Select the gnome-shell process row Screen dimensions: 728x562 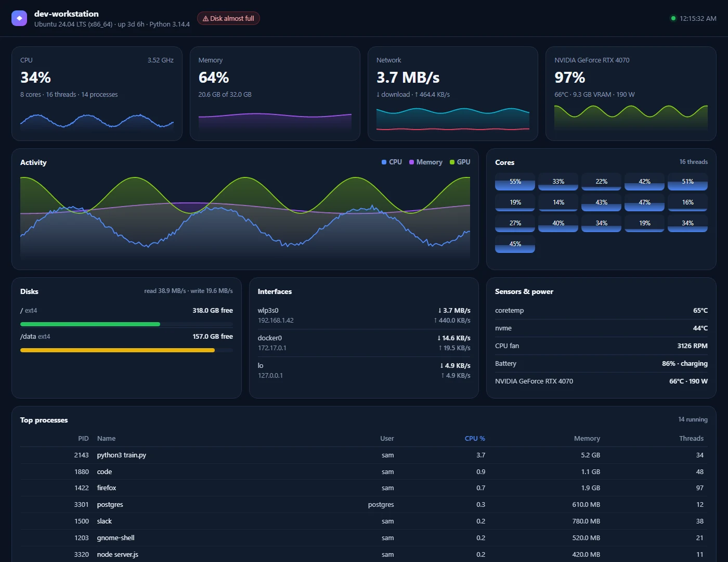pyautogui.click(x=364, y=538)
